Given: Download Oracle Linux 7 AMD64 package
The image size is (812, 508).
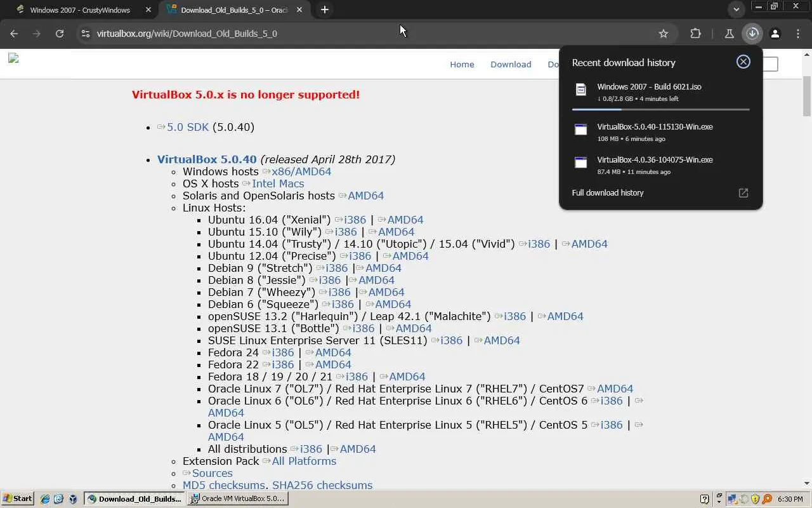Looking at the screenshot, I should (615, 389).
